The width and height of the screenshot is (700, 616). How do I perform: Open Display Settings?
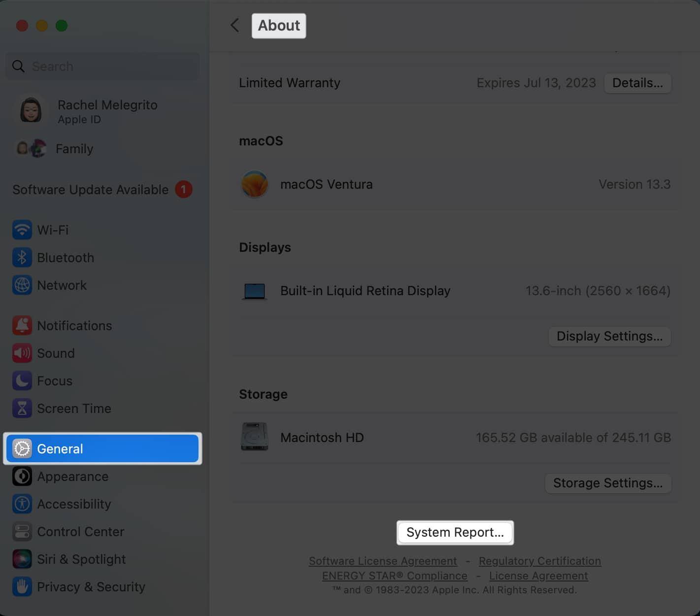point(609,336)
